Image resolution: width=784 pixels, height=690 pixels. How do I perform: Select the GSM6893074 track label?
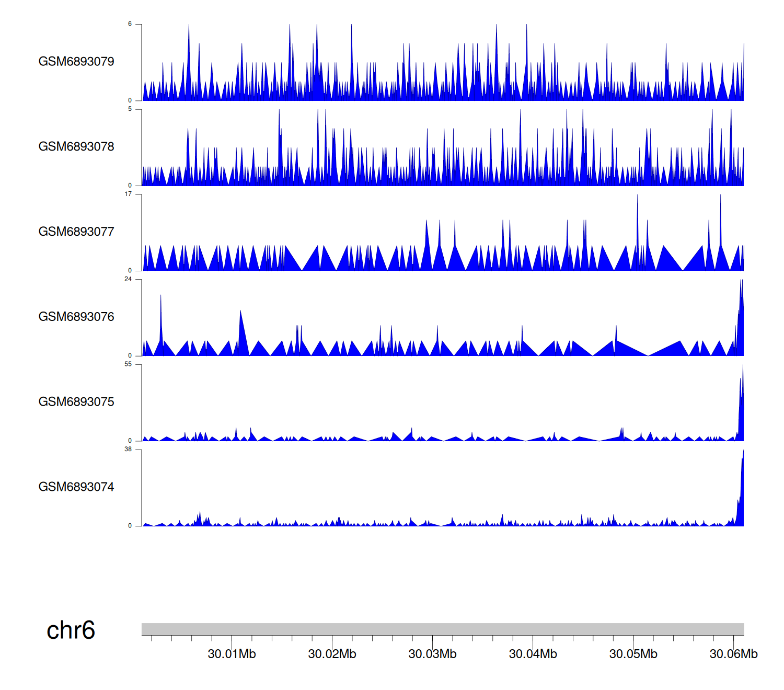click(76, 487)
